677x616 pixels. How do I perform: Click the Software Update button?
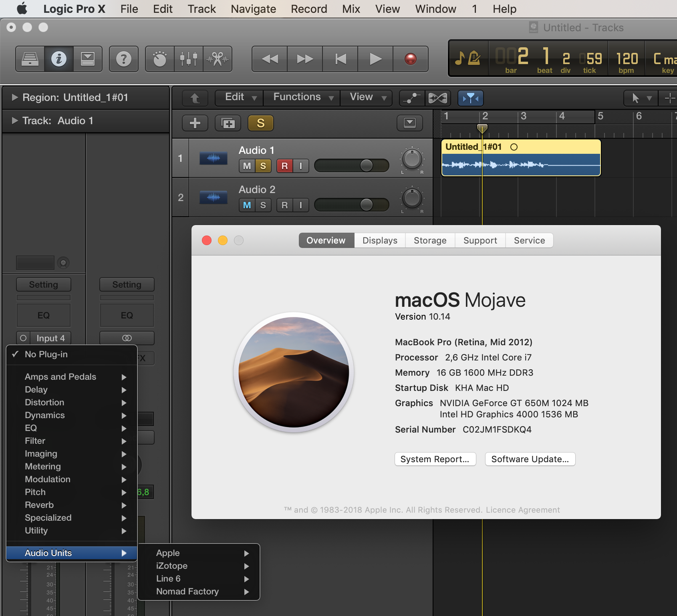tap(530, 459)
